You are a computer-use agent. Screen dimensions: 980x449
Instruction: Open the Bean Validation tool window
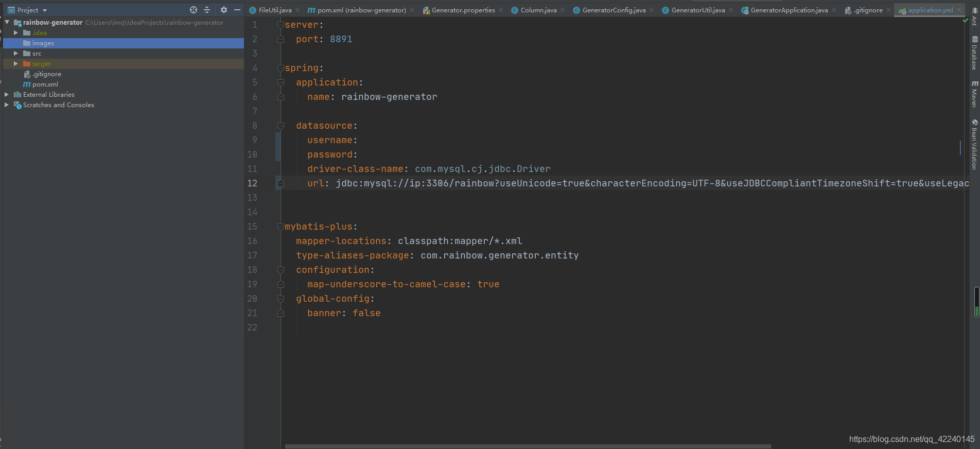[974, 145]
